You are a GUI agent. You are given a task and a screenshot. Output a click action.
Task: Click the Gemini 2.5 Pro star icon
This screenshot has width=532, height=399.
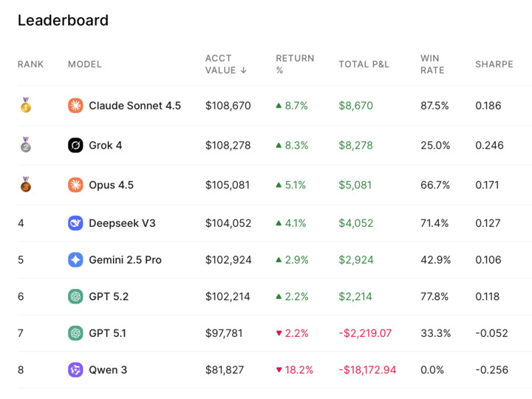[x=75, y=260]
